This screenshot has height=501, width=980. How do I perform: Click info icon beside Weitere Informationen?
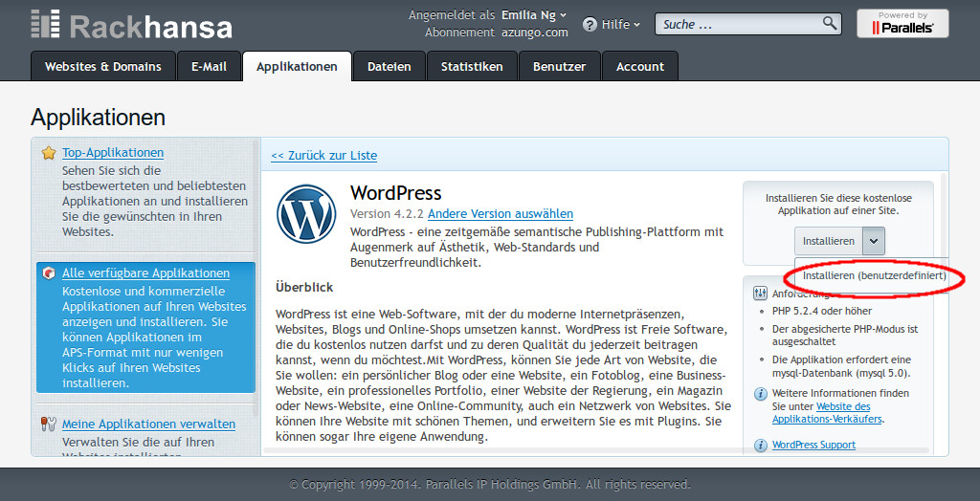pyautogui.click(x=760, y=394)
